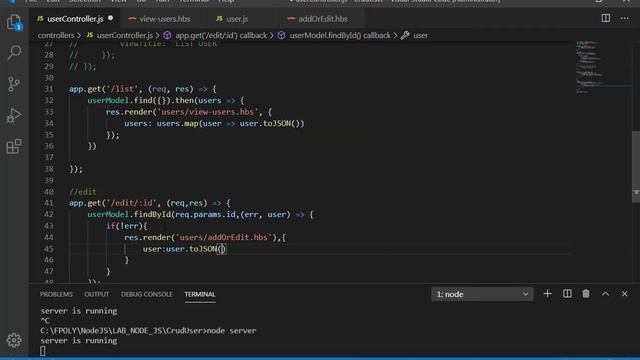The height and width of the screenshot is (360, 640).
Task: Switch to the userController.js tab
Action: point(75,19)
